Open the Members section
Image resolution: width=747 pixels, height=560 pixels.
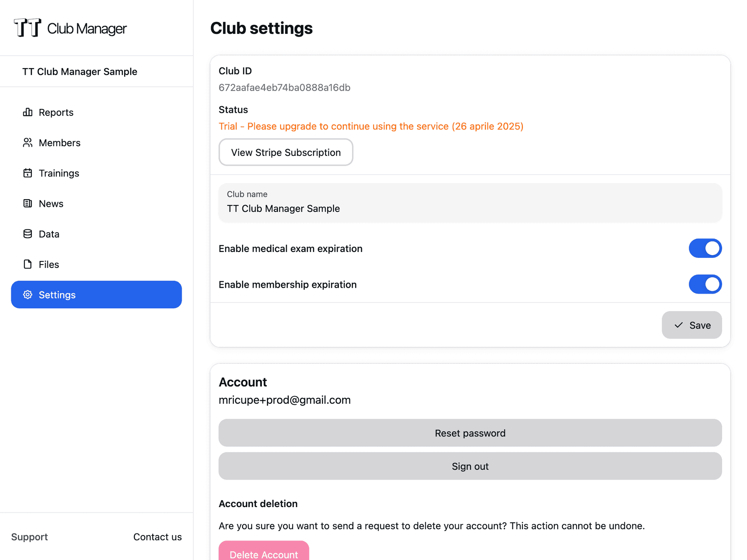60,143
